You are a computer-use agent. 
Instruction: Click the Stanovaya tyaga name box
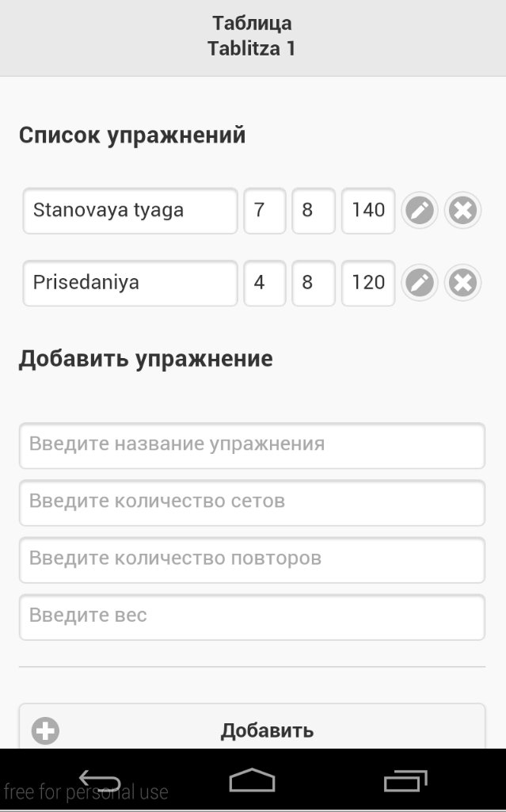[x=129, y=211]
